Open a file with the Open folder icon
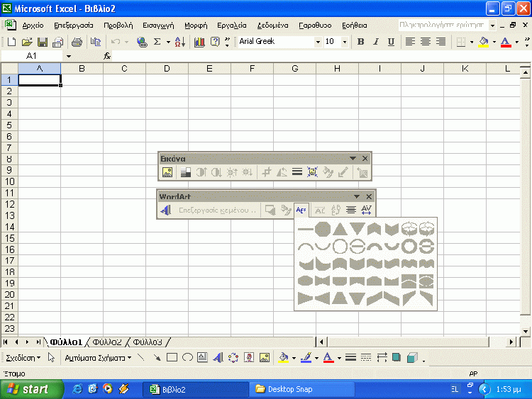This screenshot has width=532, height=399. tap(27, 42)
